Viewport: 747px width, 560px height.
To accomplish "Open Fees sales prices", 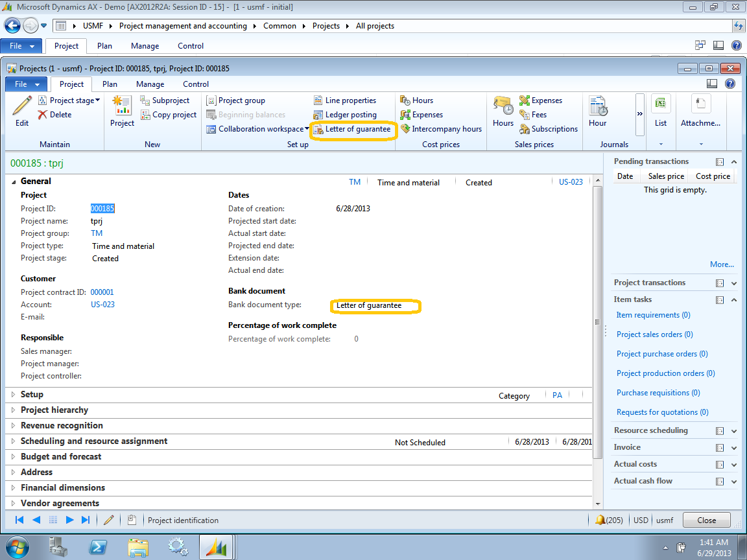I will (533, 115).
